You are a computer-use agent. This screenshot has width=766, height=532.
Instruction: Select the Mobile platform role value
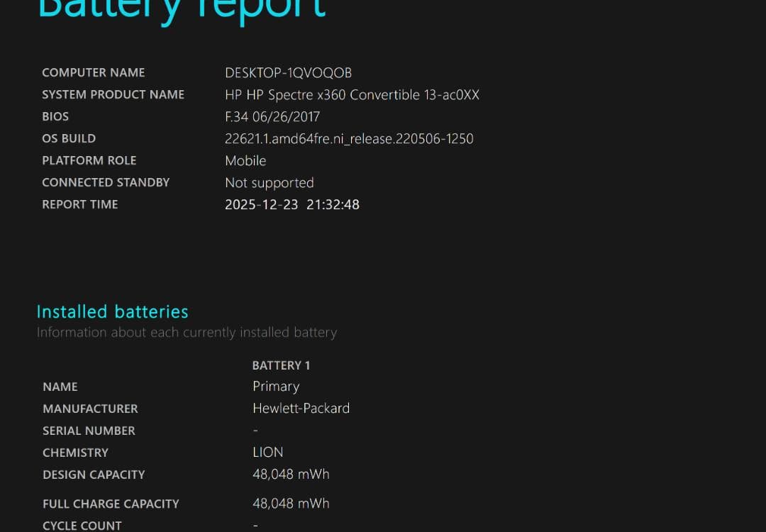coord(245,161)
